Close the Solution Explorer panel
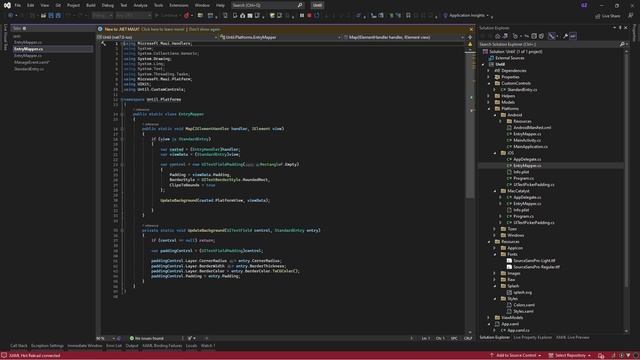The image size is (640, 360). [626, 28]
